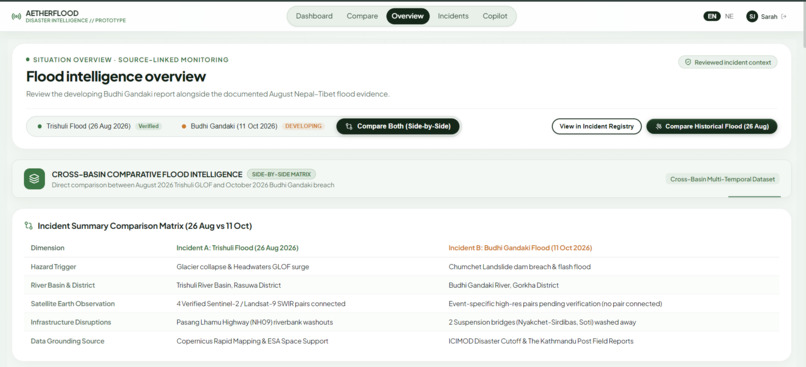This screenshot has width=806, height=367.
Task: Click the SJ user avatar
Action: (x=752, y=16)
